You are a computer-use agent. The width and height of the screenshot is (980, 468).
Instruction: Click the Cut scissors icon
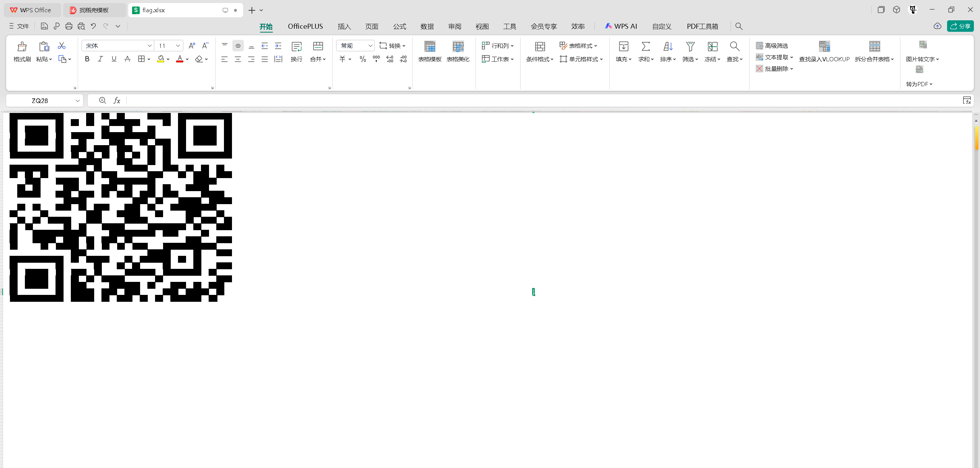coord(62,46)
